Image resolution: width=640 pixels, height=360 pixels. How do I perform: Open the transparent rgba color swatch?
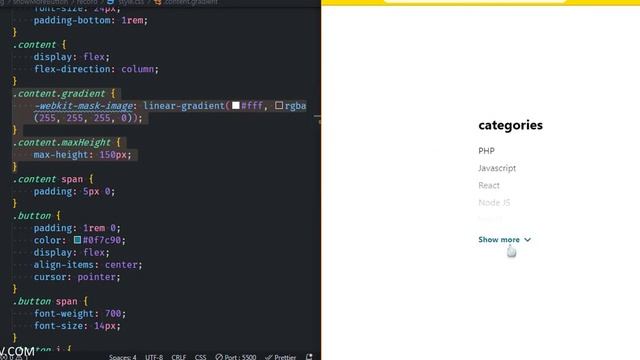[279, 106]
